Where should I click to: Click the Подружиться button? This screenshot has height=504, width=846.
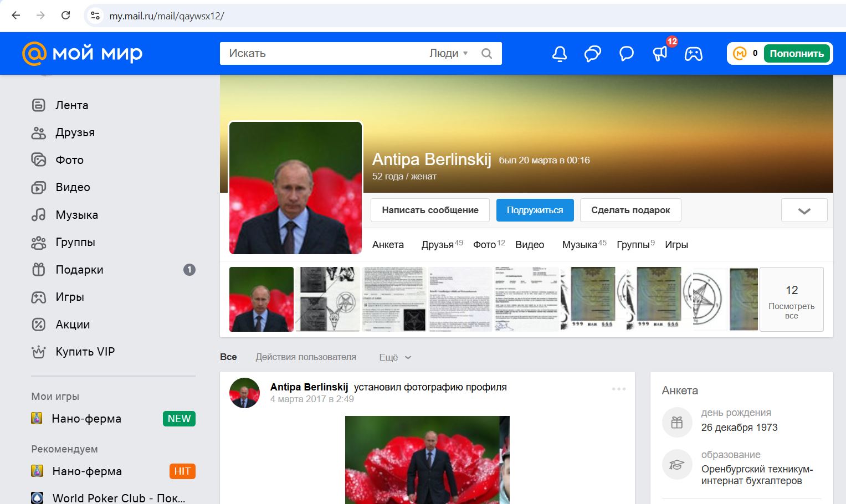pyautogui.click(x=535, y=210)
